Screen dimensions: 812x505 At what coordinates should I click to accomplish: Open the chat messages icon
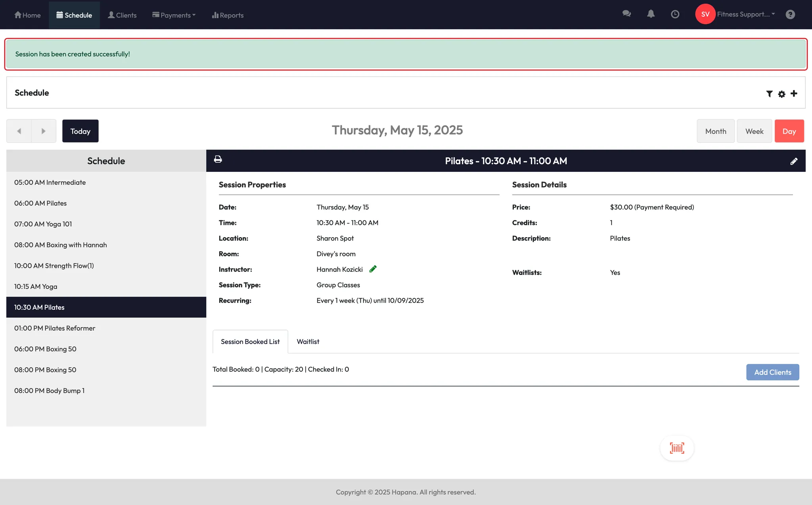point(626,14)
